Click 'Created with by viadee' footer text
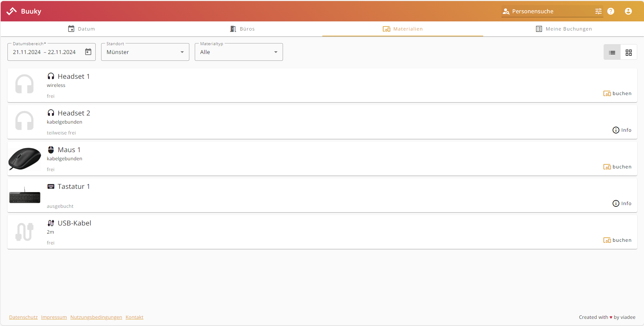The image size is (644, 326). point(607,317)
